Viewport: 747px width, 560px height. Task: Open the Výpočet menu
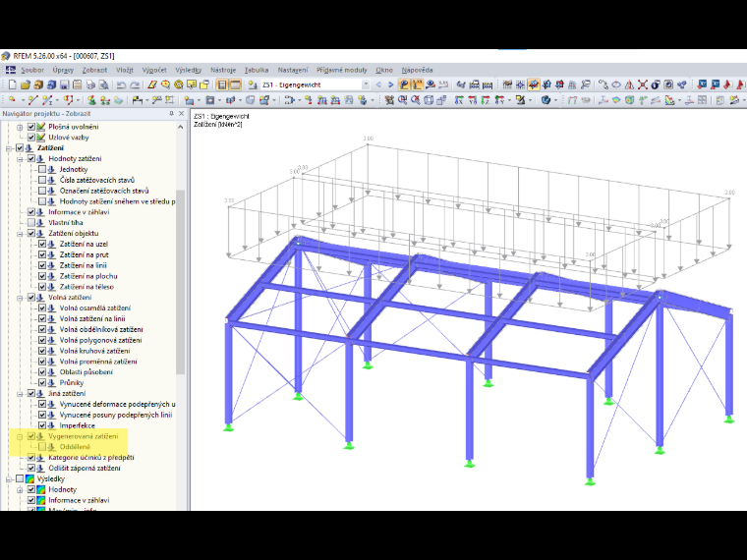[x=154, y=70]
